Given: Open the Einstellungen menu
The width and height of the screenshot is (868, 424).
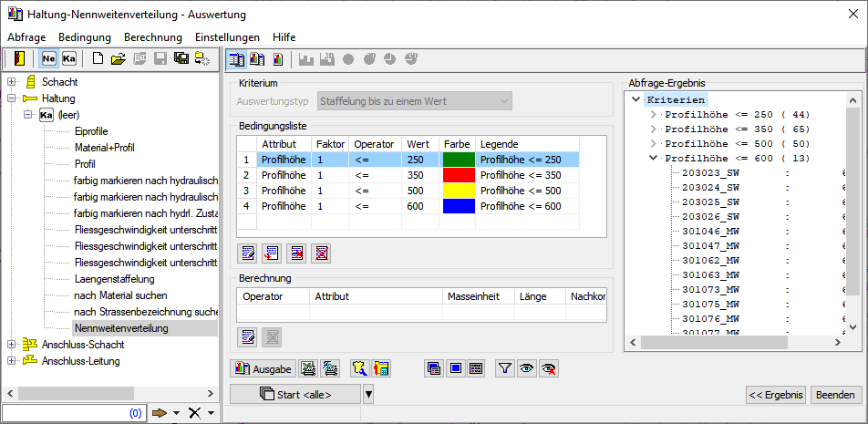Looking at the screenshot, I should pyautogui.click(x=227, y=37).
